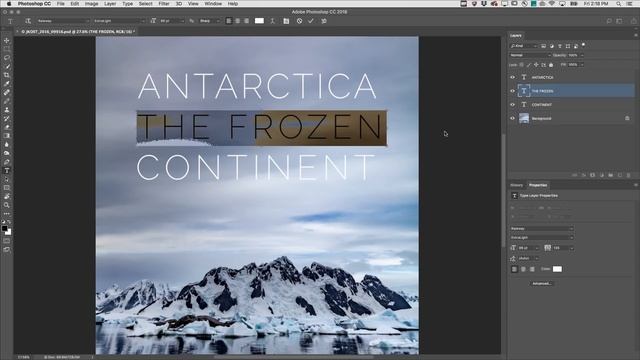Select the Eyedropper tool

click(x=7, y=84)
